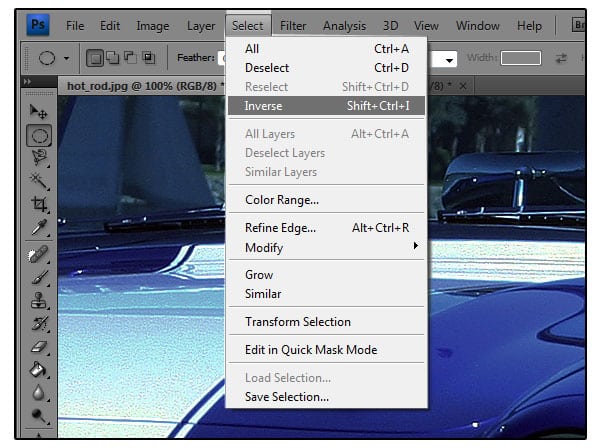Click the Width input field
The width and height of the screenshot is (600, 448).
click(x=521, y=58)
